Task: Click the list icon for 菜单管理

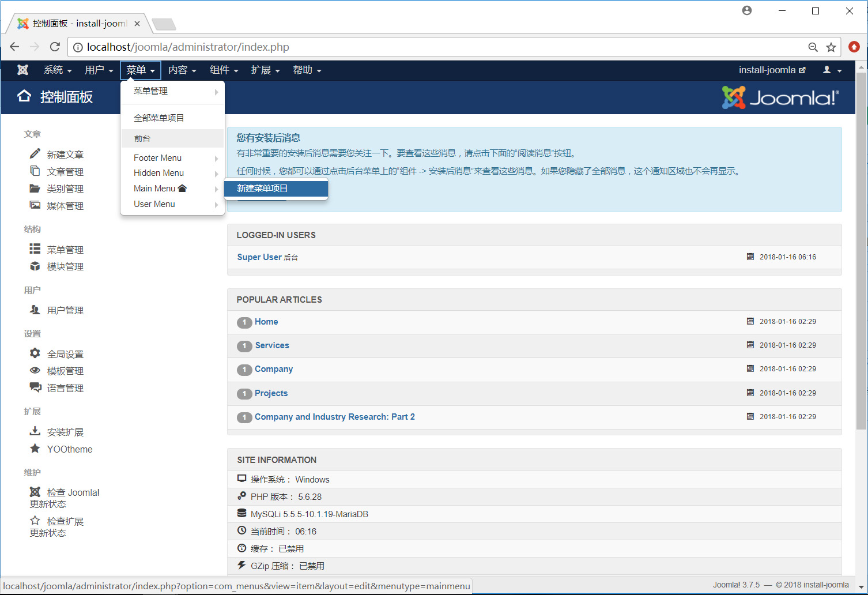Action: click(35, 249)
